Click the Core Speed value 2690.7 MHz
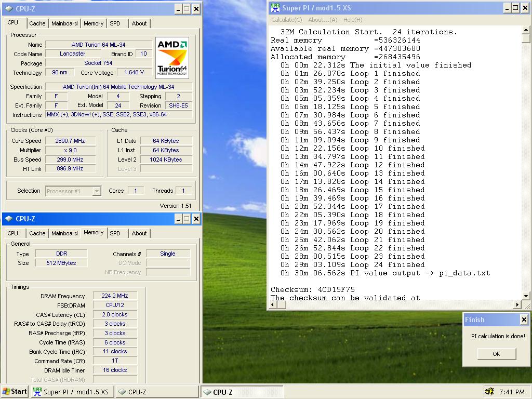Viewport: 532px width, 399px height. [70, 141]
